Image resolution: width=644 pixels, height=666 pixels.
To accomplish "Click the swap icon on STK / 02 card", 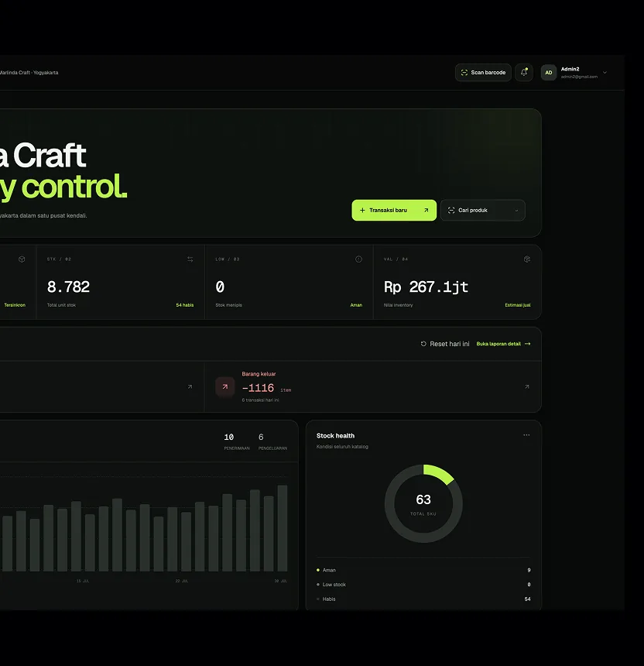I will click(x=190, y=259).
